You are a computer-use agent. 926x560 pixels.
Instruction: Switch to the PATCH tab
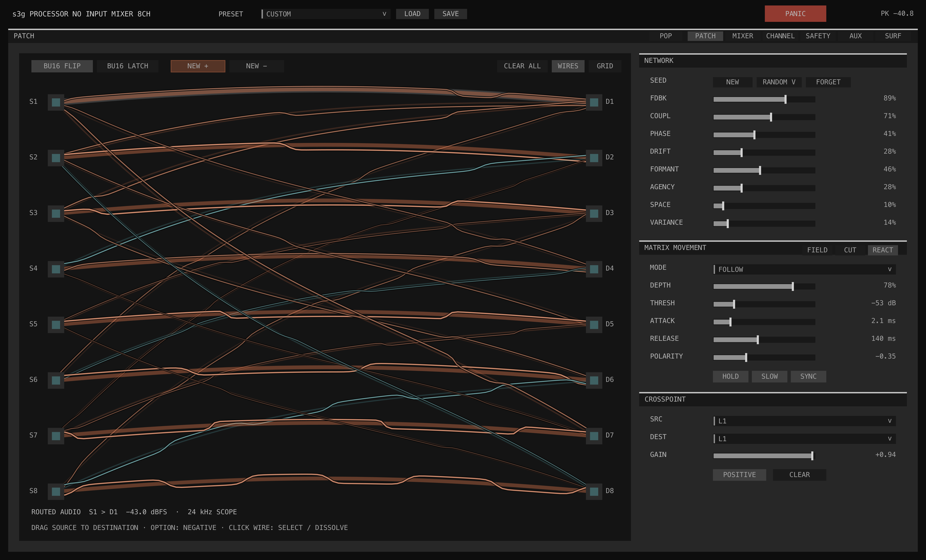705,36
